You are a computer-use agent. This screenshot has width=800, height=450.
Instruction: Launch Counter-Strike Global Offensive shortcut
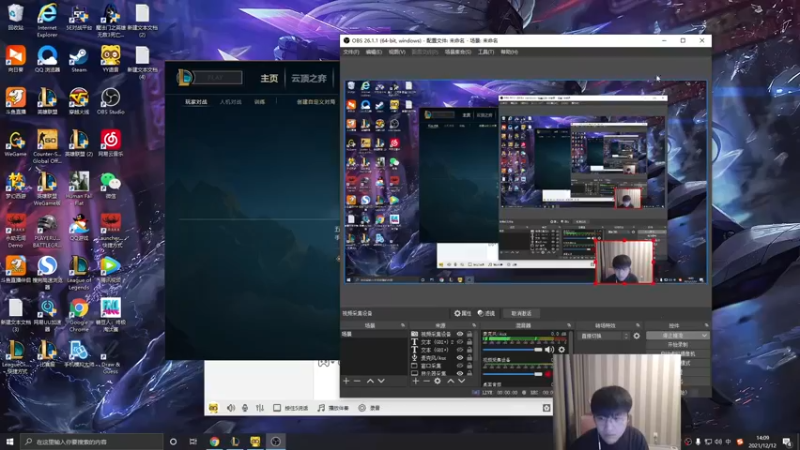[47, 146]
